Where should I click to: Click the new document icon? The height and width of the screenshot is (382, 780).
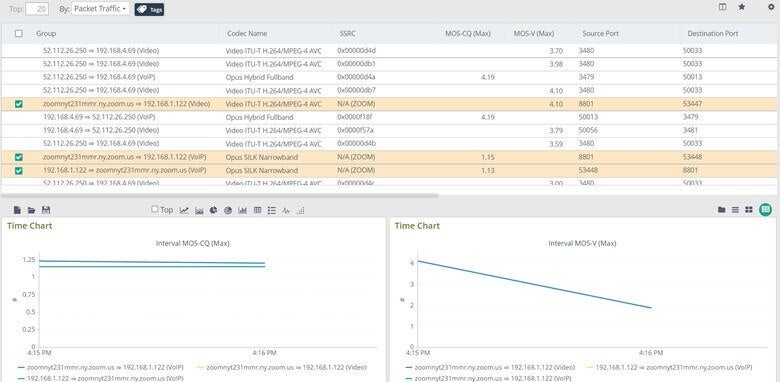[17, 210]
